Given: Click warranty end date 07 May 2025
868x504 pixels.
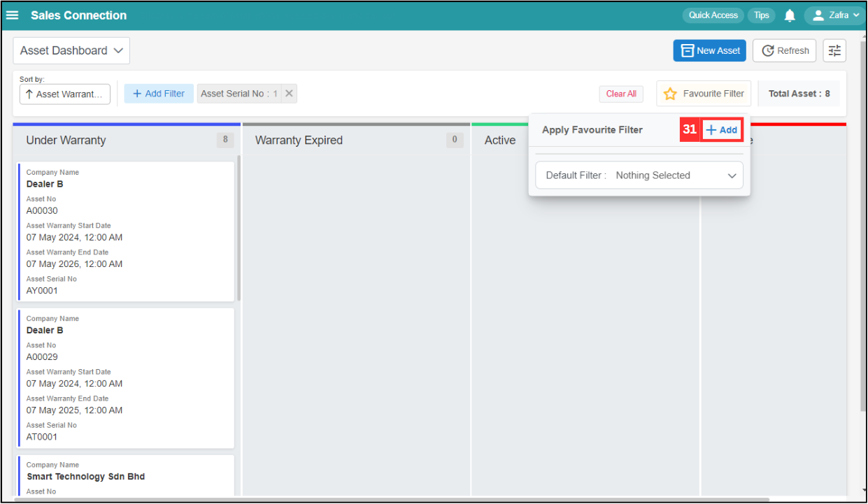Looking at the screenshot, I should [x=74, y=410].
